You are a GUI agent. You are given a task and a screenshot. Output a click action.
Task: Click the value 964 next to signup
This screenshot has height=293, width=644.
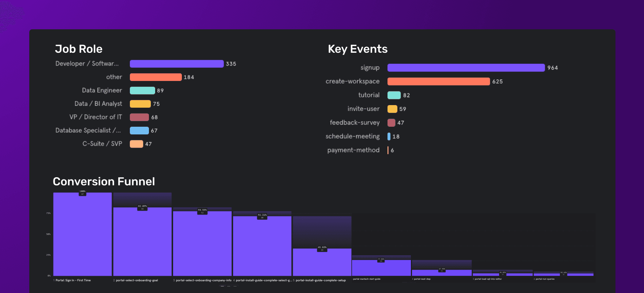click(x=553, y=68)
